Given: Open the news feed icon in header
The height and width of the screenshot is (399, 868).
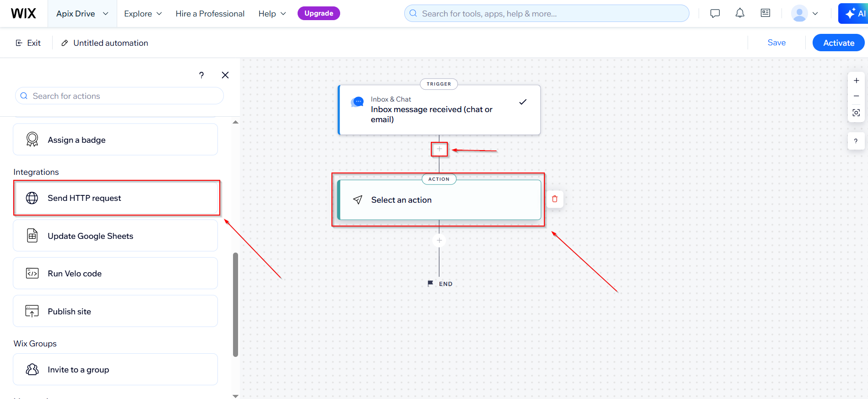Looking at the screenshot, I should tap(765, 13).
